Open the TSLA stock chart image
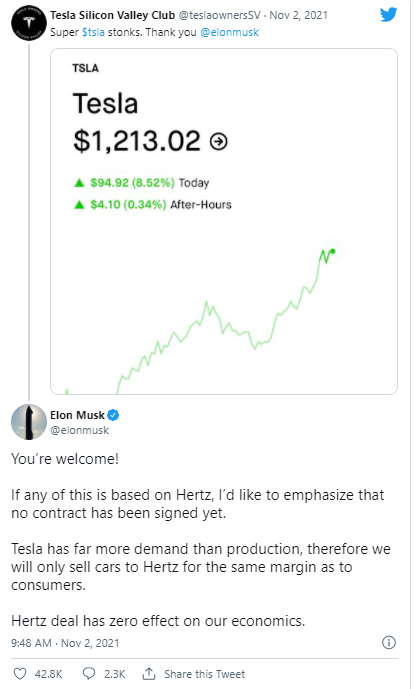The width and height of the screenshot is (414, 689). click(x=224, y=221)
